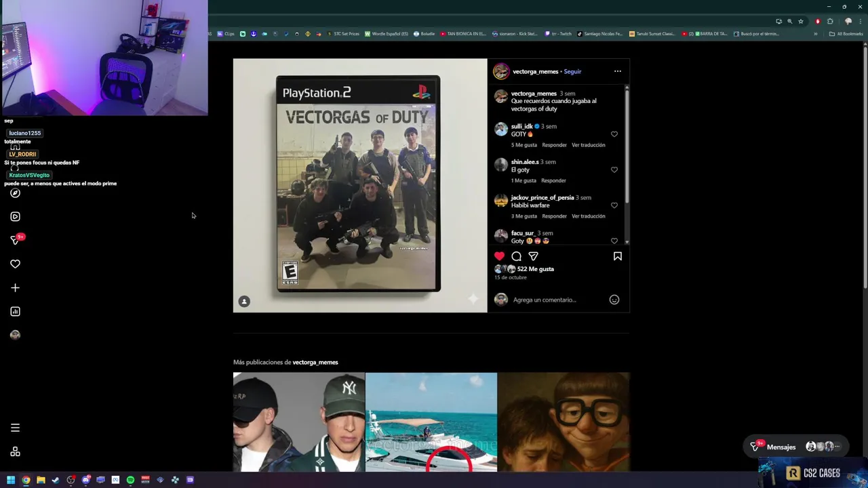Open Windows Start menu
This screenshot has width=868, height=488.
[11, 480]
